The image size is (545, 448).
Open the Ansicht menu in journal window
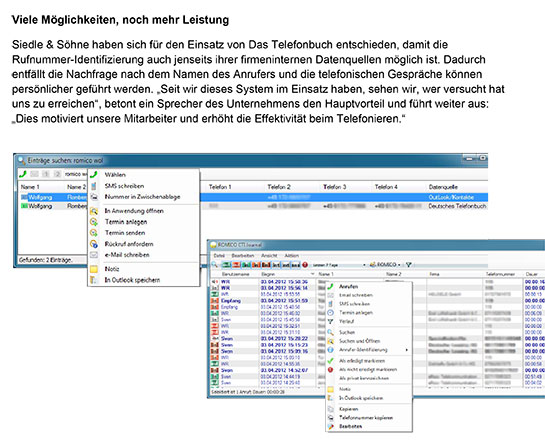tap(269, 255)
